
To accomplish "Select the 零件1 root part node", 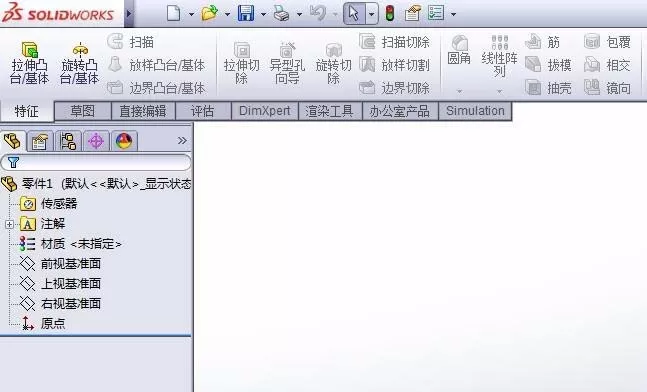I will 97,183.
